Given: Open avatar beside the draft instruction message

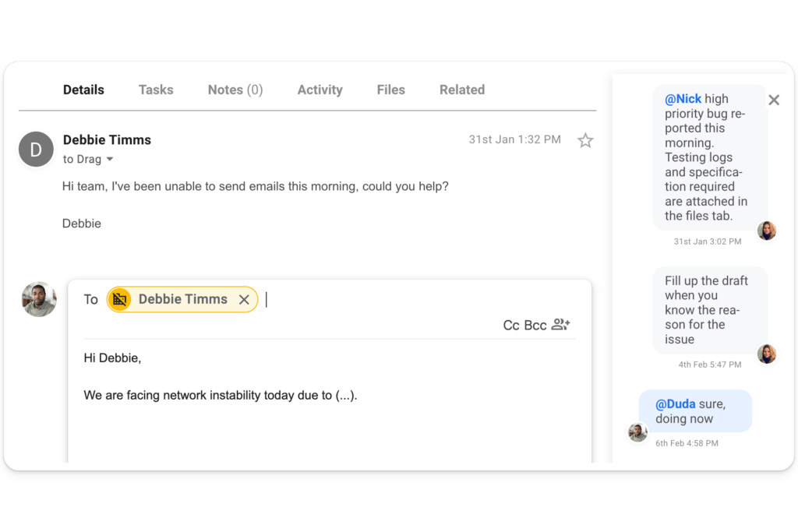Looking at the screenshot, I should 767,354.
